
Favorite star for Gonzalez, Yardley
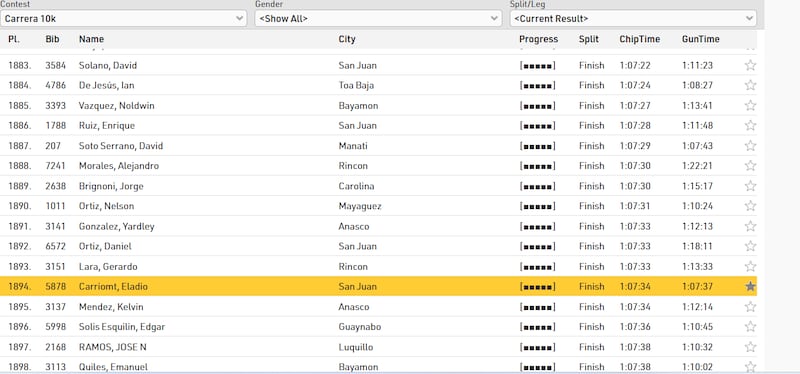[x=750, y=226]
